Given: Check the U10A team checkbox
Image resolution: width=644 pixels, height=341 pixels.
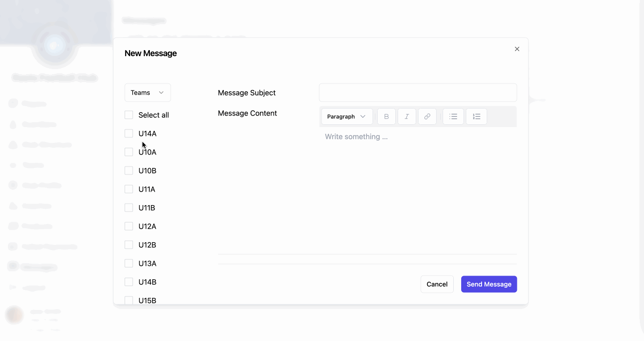Looking at the screenshot, I should (129, 152).
